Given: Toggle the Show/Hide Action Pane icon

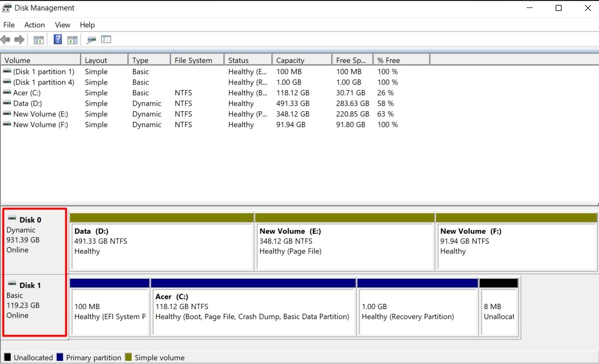Looking at the screenshot, I should point(72,40).
